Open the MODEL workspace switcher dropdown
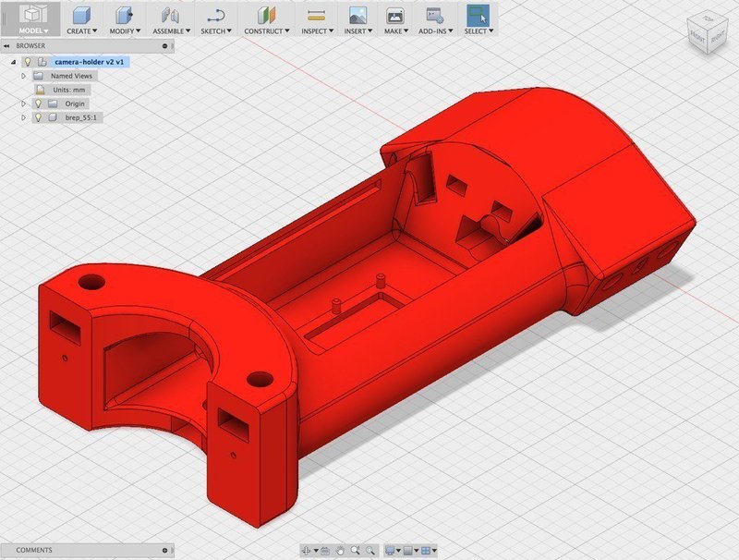The height and width of the screenshot is (560, 739). click(33, 31)
